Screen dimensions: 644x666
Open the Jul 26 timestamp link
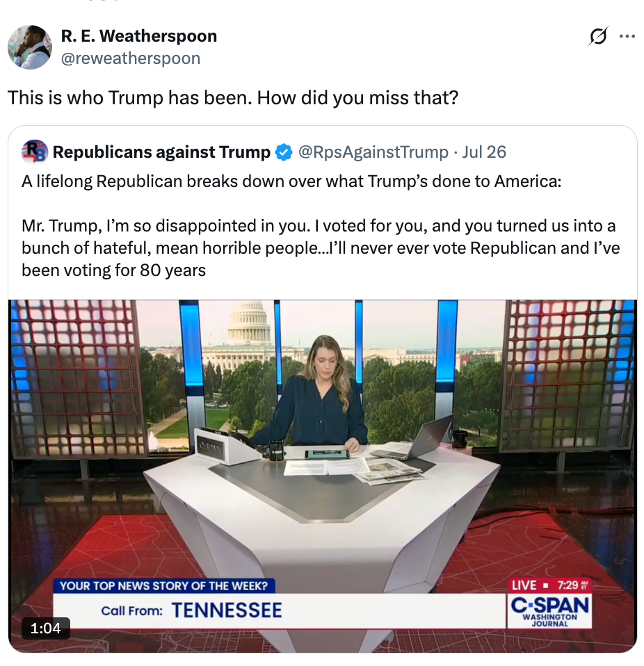pyautogui.click(x=484, y=152)
